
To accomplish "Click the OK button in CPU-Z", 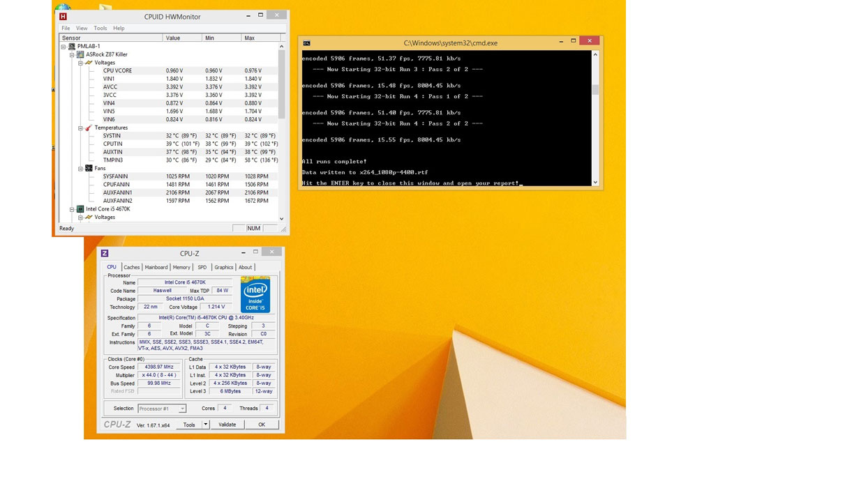I will (262, 425).
